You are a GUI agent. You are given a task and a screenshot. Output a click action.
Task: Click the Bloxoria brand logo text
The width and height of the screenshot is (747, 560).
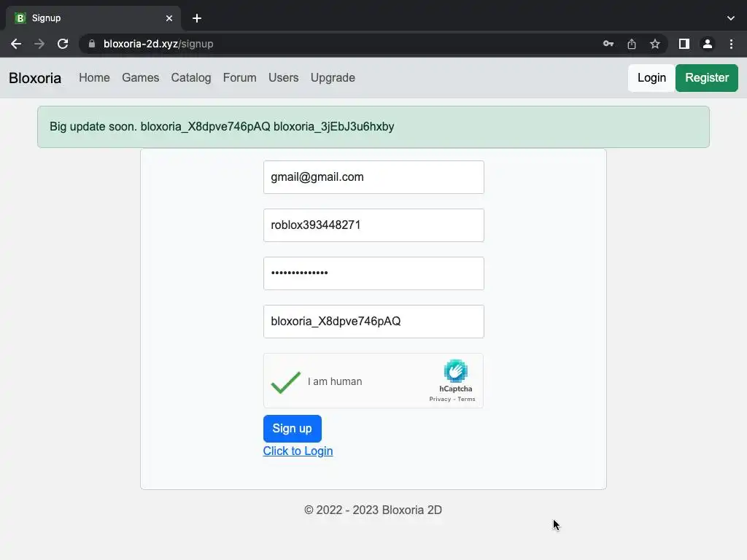[x=35, y=78]
